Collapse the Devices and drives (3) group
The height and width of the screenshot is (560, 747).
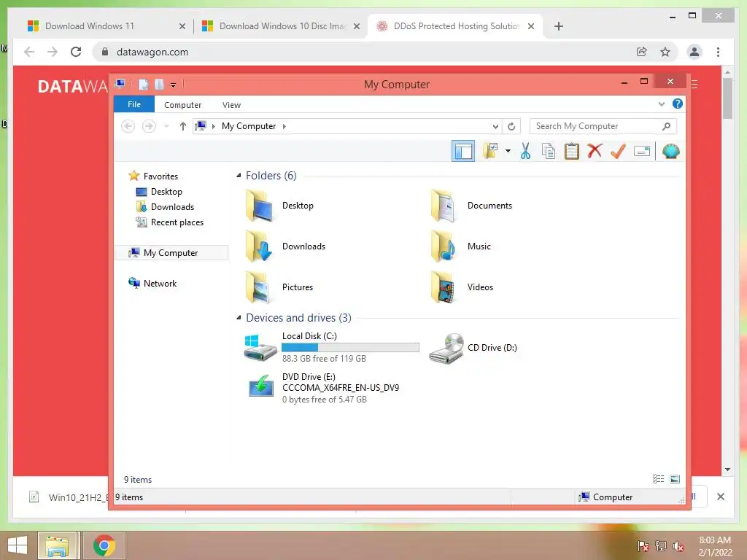click(x=239, y=318)
